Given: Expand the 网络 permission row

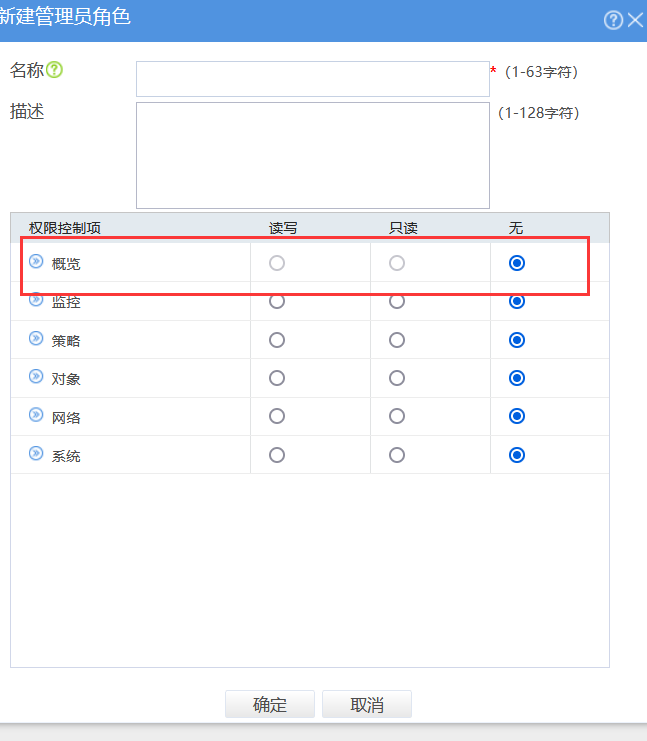Looking at the screenshot, I should [36, 415].
